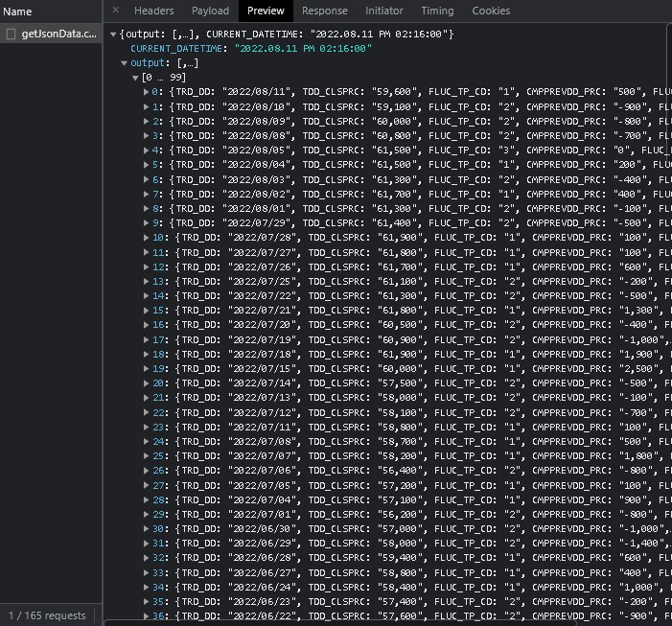Click the file icon next to getJsonData request
Image resolution: width=672 pixels, height=626 pixels.
(x=12, y=34)
